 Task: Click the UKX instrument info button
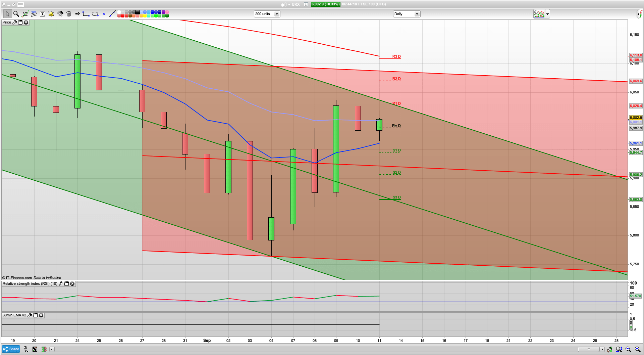(305, 4)
